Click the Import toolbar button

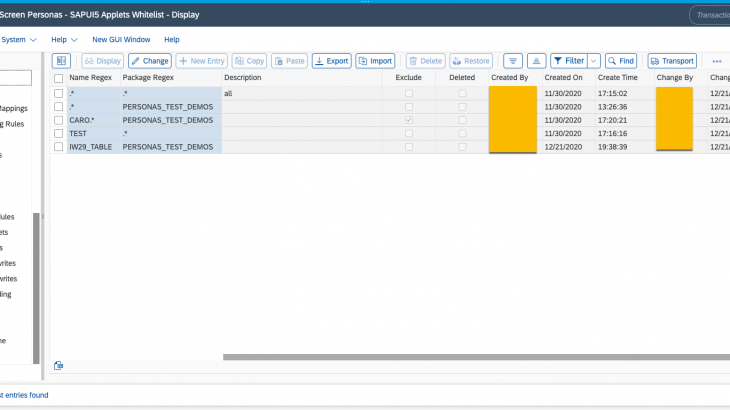(x=375, y=61)
